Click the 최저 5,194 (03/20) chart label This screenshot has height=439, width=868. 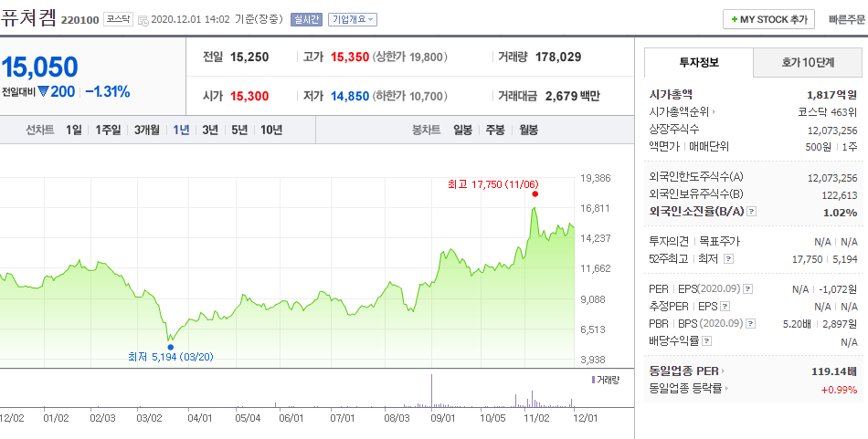(171, 357)
